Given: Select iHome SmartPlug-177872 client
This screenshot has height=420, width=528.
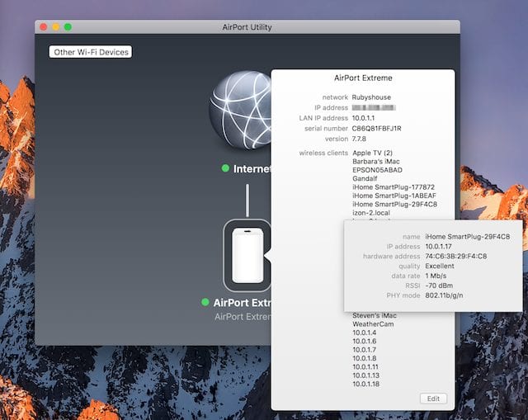Looking at the screenshot, I should pyautogui.click(x=394, y=187).
